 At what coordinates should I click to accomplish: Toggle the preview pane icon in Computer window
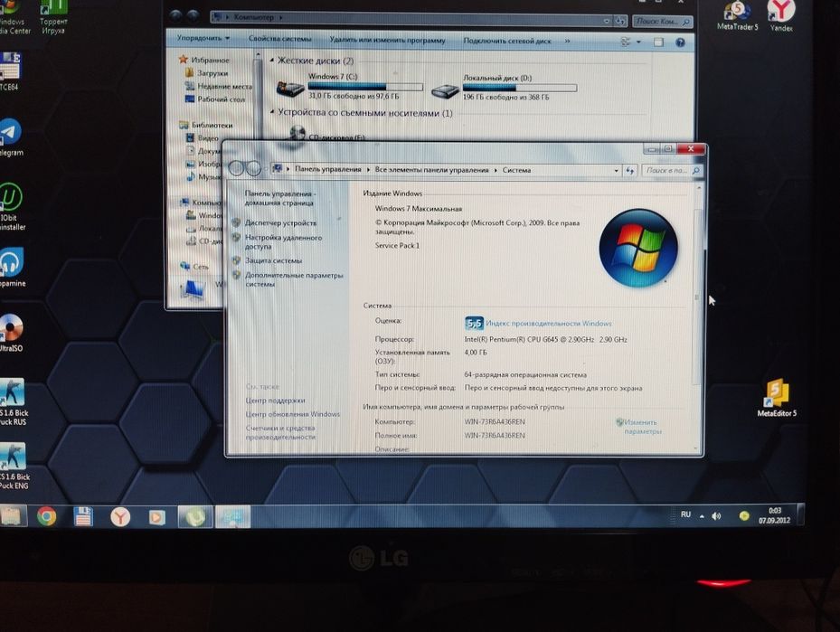coord(658,42)
